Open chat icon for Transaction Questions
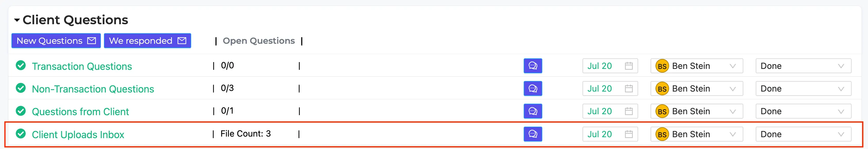The image size is (868, 149). [x=533, y=66]
